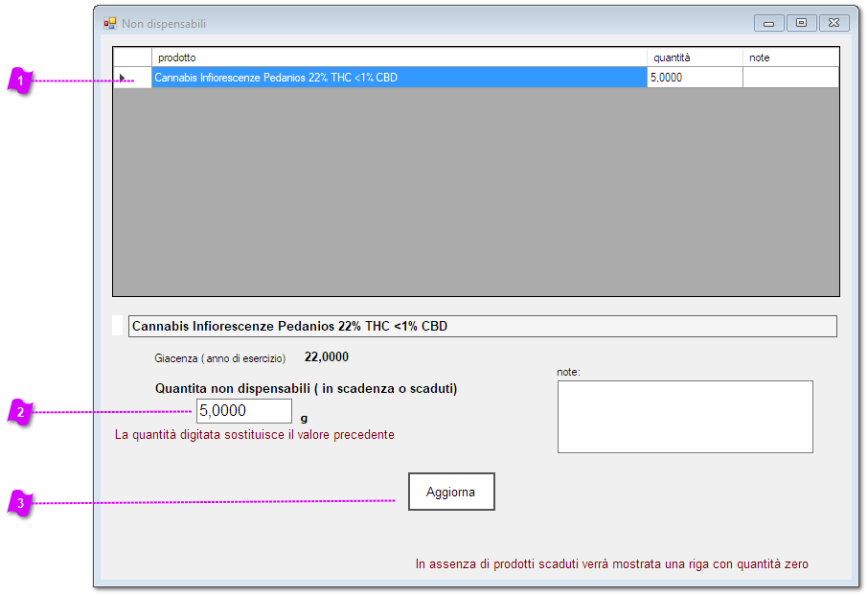Click the quantità column header
Screen dimensions: 868x596
[695, 57]
